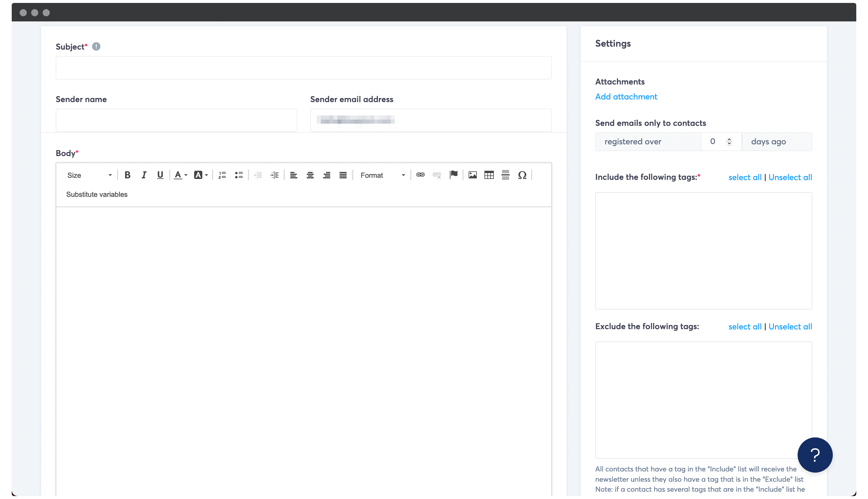Viewport: 868px width, 499px height.
Task: Click the Subject input field
Action: (304, 67)
